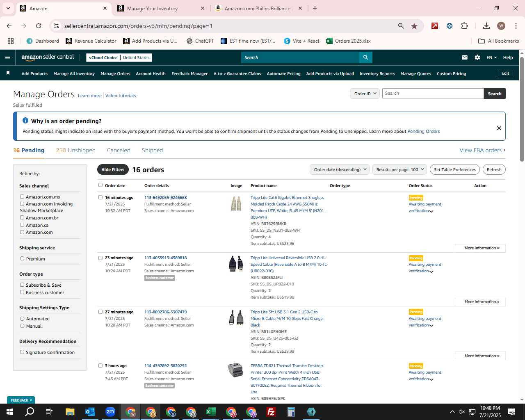
Task: Click the order search input field
Action: pos(433,94)
